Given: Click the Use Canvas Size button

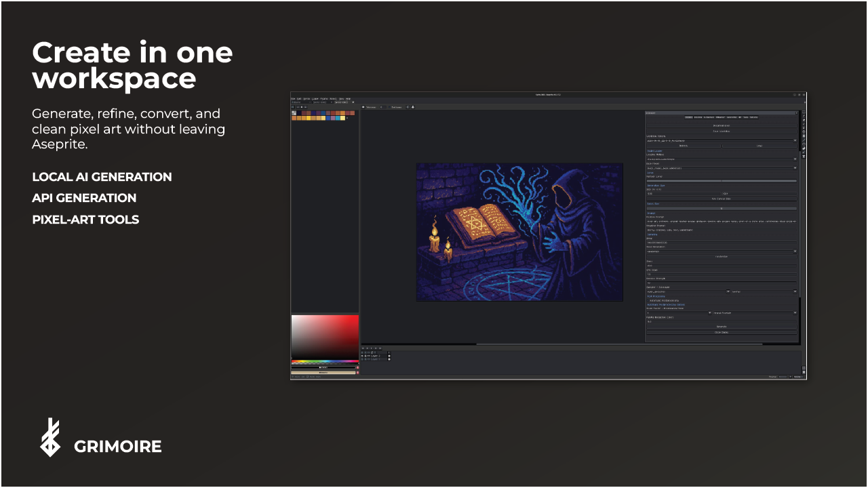Looking at the screenshot, I should tap(722, 199).
